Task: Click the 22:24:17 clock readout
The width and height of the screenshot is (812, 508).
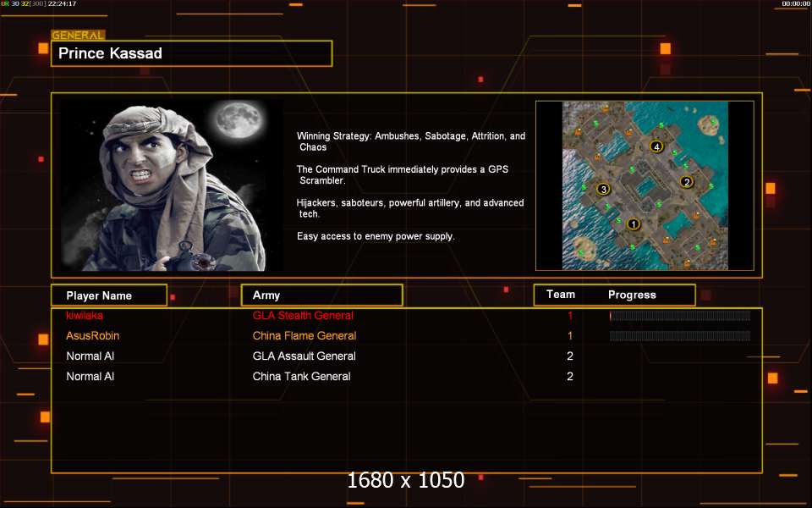Action: coord(62,3)
